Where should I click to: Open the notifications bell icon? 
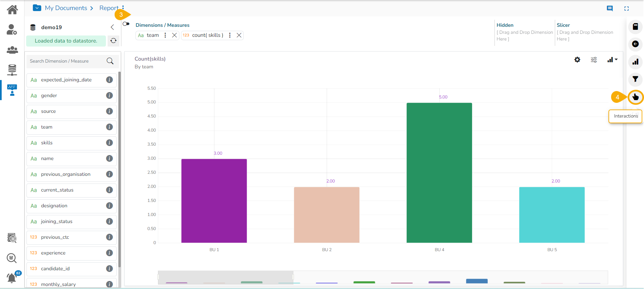coord(12,278)
